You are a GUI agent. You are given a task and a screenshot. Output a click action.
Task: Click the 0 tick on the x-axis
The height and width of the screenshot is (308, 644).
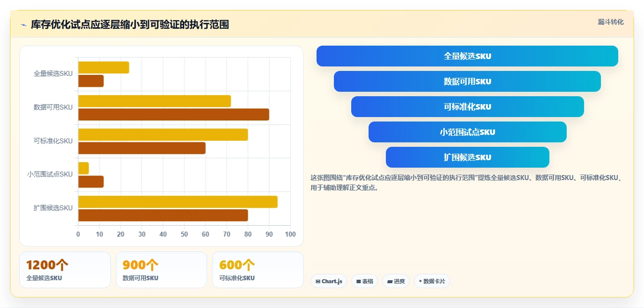(78, 234)
